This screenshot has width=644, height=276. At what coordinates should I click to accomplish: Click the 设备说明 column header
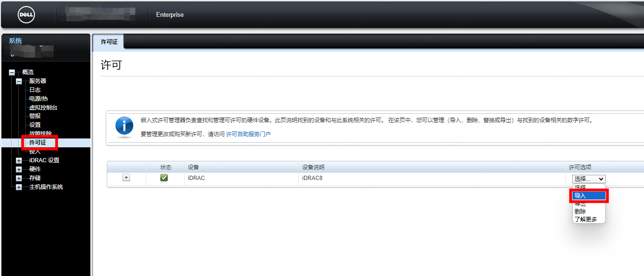pyautogui.click(x=313, y=167)
